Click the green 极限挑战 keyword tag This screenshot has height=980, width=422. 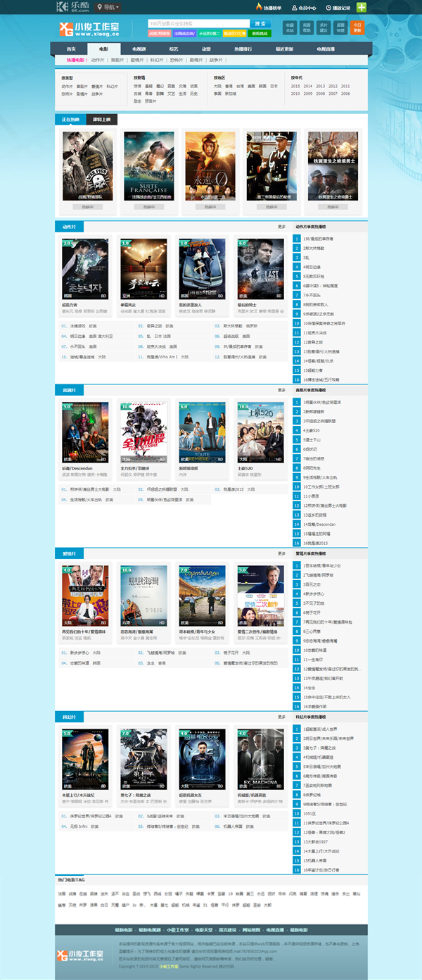[259, 33]
